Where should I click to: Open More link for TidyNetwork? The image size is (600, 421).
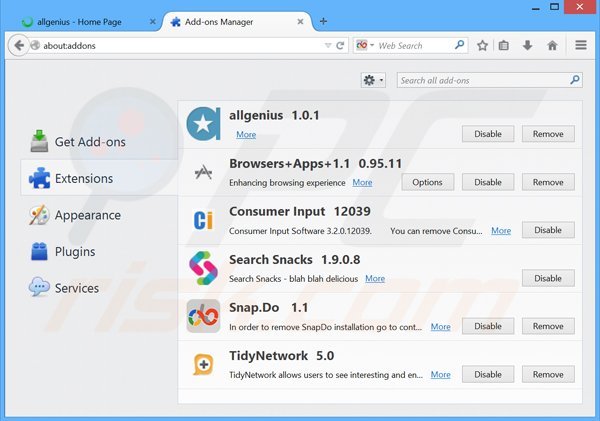point(441,375)
